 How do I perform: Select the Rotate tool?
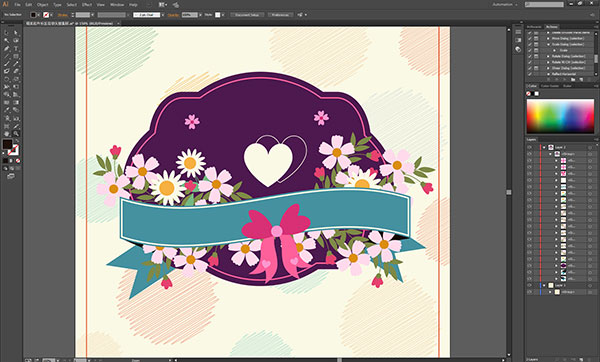click(7, 79)
